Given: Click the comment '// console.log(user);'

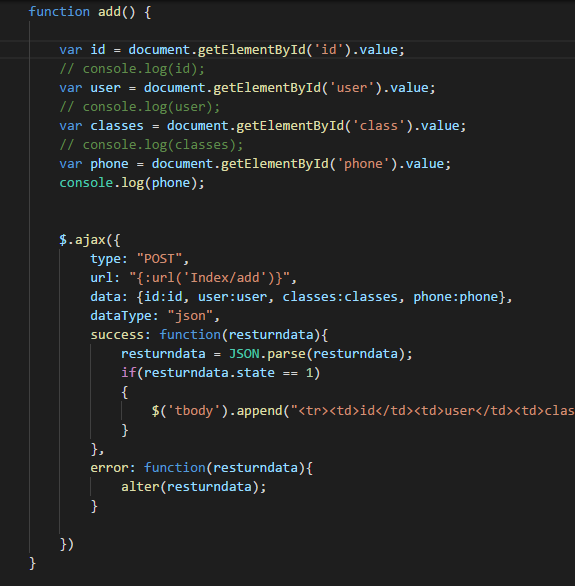Looking at the screenshot, I should pos(140,107).
